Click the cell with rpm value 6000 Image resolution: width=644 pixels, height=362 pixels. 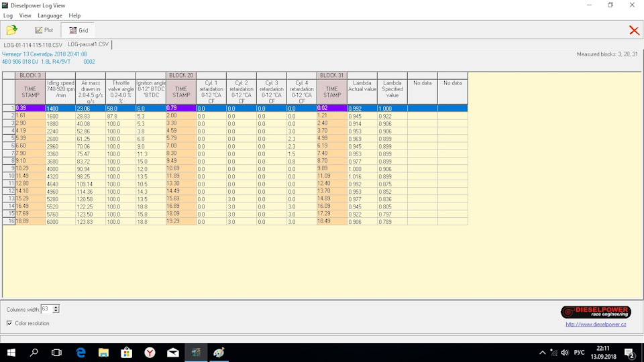pos(60,222)
